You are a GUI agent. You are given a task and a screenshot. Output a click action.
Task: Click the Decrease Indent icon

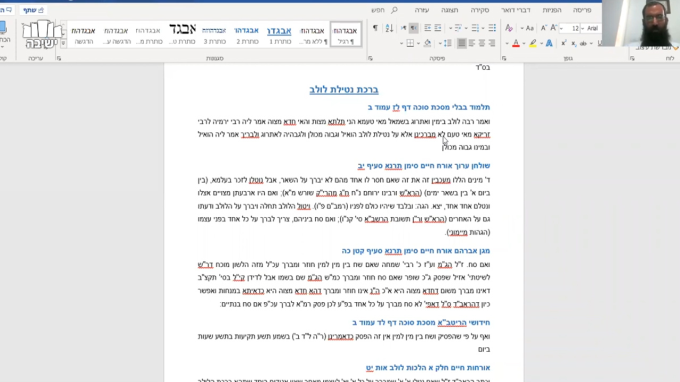[x=438, y=29]
